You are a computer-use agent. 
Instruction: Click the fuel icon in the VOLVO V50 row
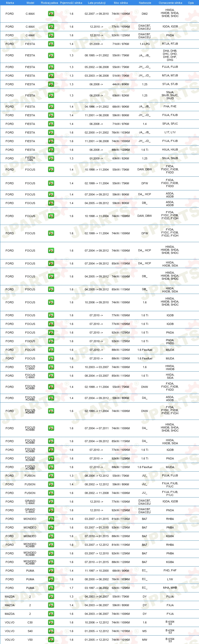51,640
